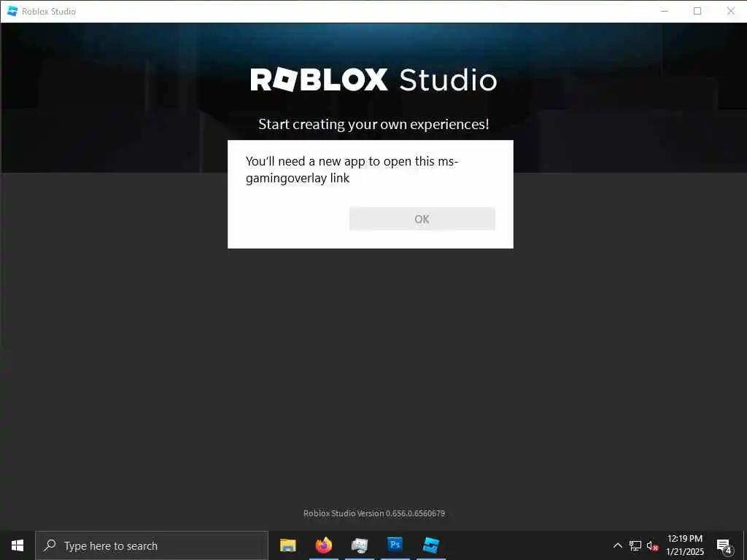Viewport: 747px width, 560px height.
Task: Click the Roblox Studio title bar icon
Action: click(x=12, y=11)
